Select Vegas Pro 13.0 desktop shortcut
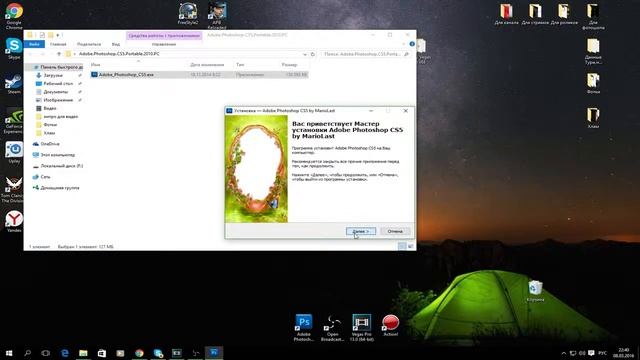 click(362, 327)
